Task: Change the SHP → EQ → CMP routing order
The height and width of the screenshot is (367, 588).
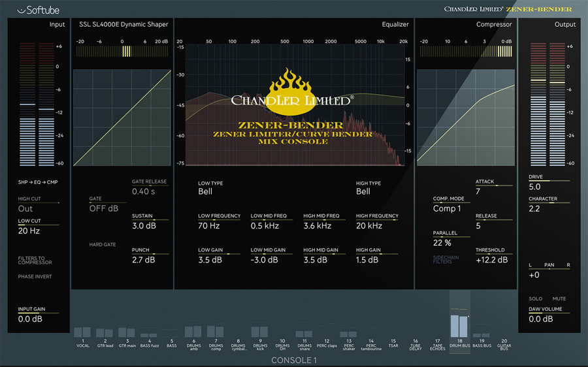Action: (38, 182)
